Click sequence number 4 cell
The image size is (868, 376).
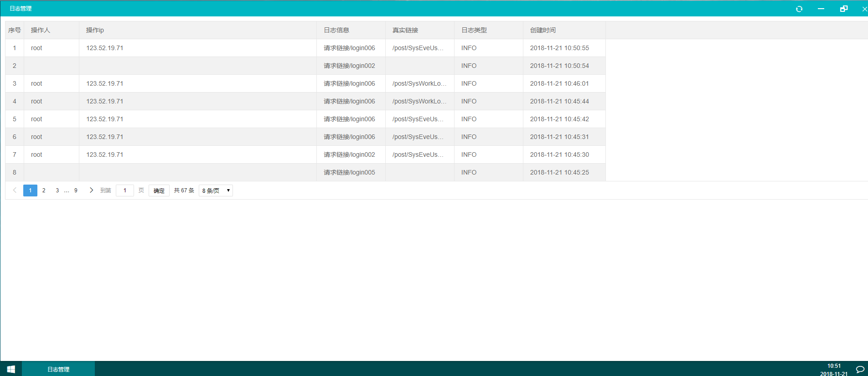[x=15, y=101]
